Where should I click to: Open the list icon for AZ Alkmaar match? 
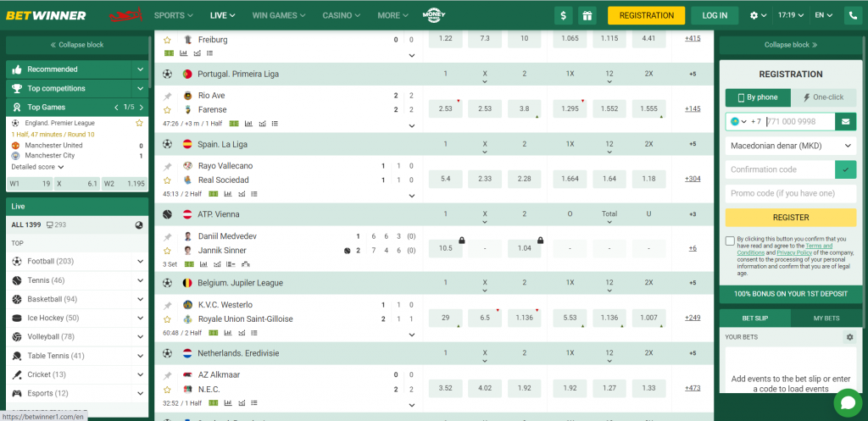[x=254, y=403]
